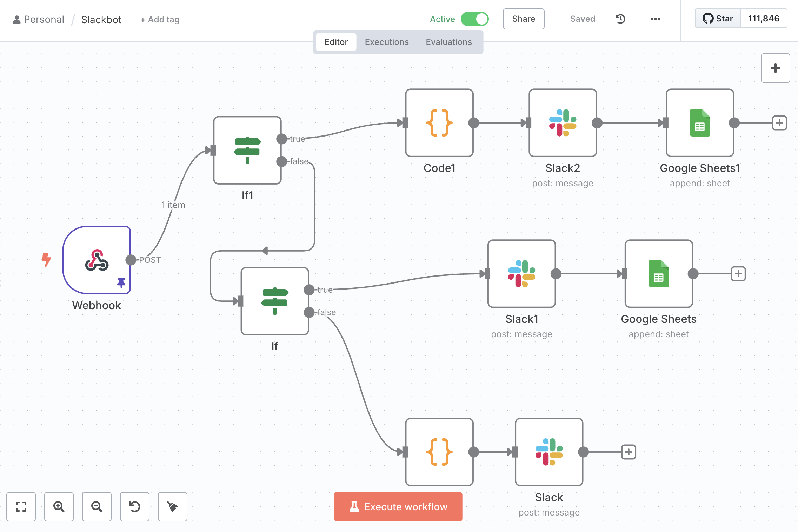The height and width of the screenshot is (532, 798).
Task: Select the Slack1 node
Action: tap(522, 274)
